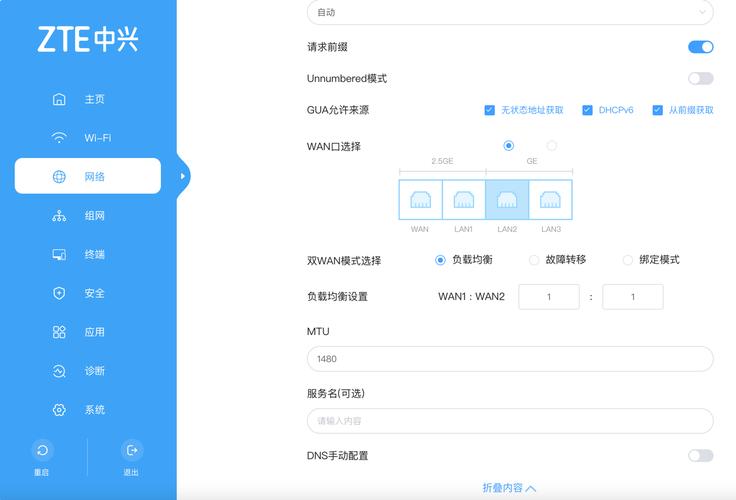Open the 系统 menu item
This screenshot has height=500, width=736.
click(88, 410)
